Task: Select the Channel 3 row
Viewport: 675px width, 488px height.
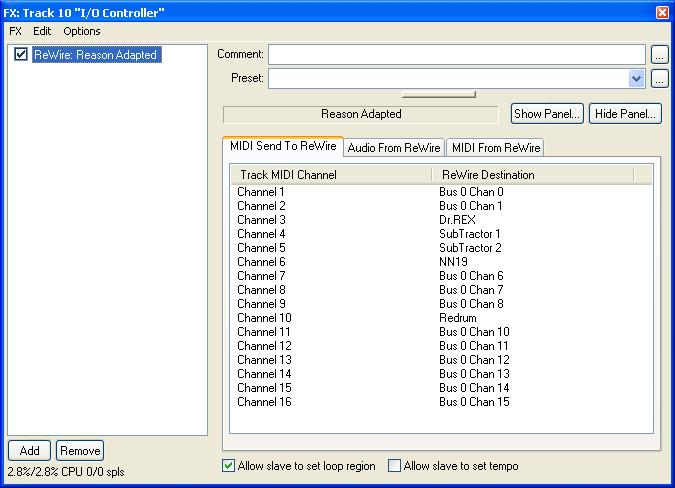Action: click(441, 220)
